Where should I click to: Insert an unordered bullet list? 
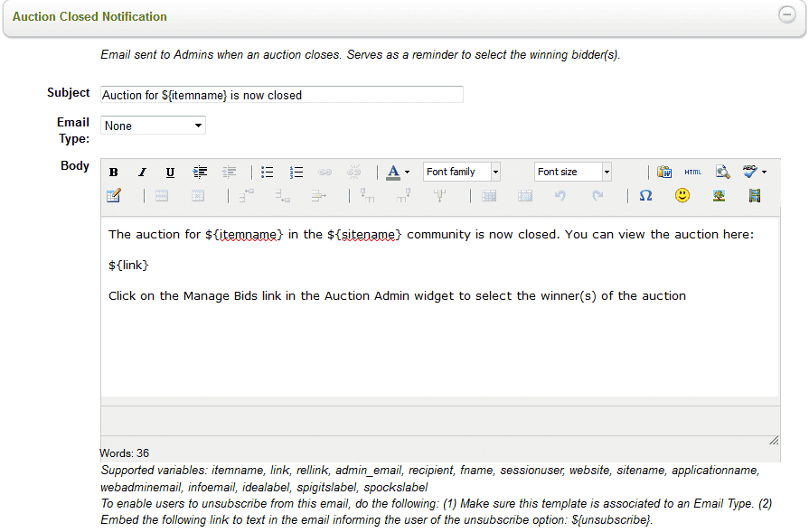[268, 173]
